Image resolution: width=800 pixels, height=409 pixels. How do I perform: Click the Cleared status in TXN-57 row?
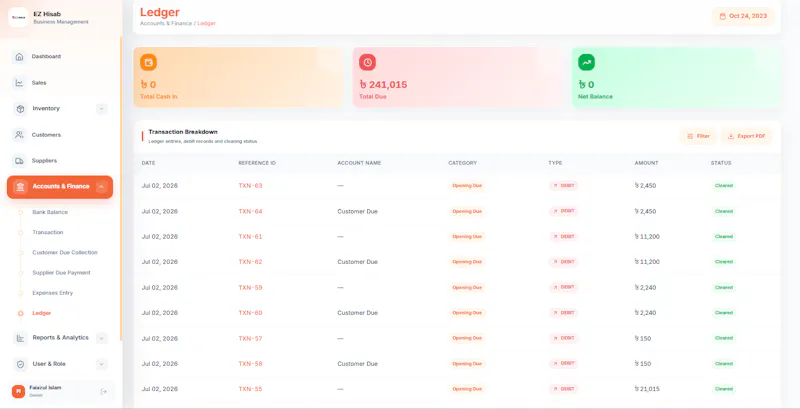tap(724, 338)
